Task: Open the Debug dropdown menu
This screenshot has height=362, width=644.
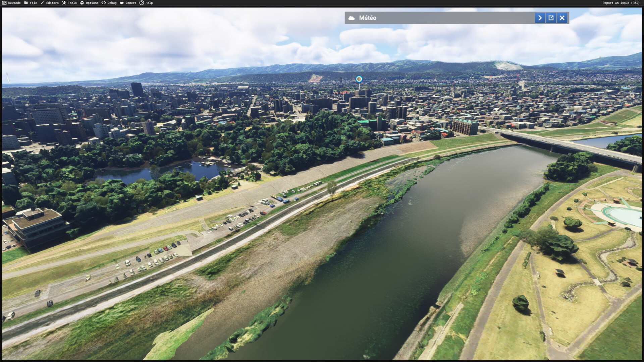Action: coord(112,3)
